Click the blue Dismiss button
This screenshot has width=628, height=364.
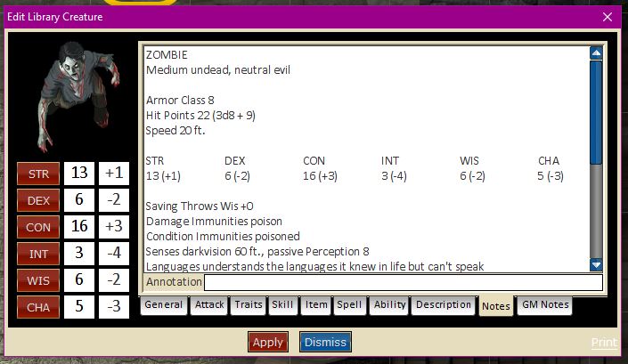click(x=325, y=343)
